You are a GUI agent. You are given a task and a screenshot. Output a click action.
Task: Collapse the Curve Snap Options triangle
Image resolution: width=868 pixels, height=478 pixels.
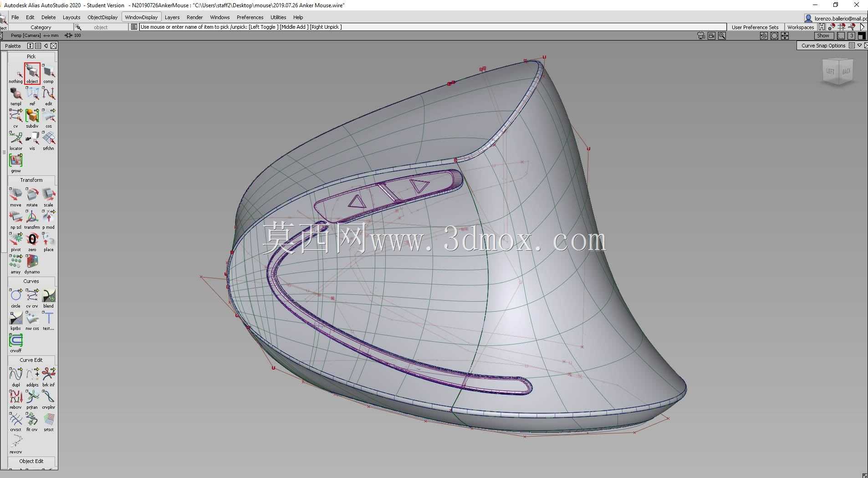[859, 46]
